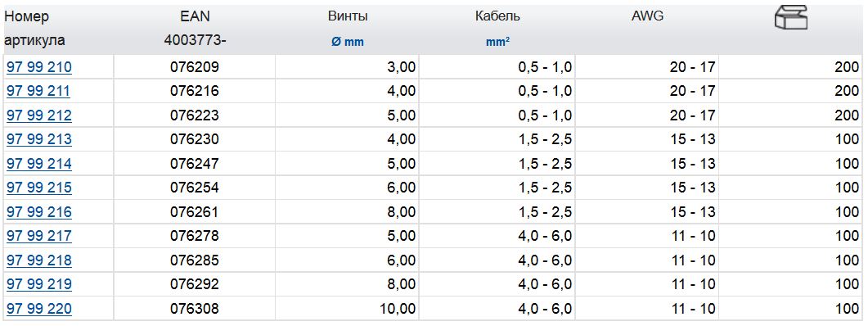
Task: Click the package box icon in header
Action: (790, 17)
